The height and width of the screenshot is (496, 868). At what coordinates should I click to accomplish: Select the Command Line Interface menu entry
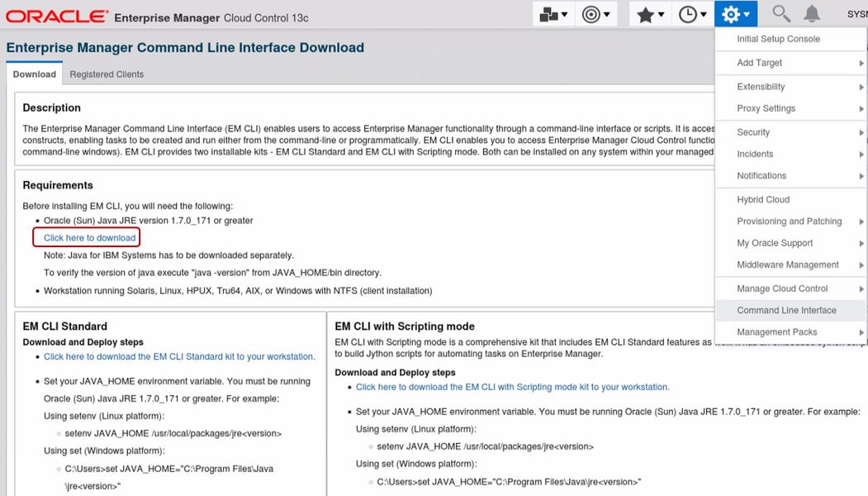pyautogui.click(x=790, y=310)
